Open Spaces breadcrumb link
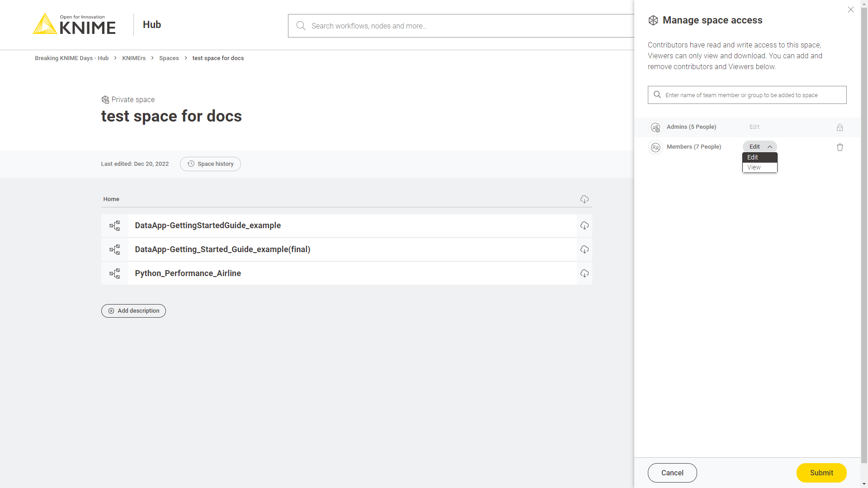Viewport: 868px width, 488px height. tap(169, 58)
